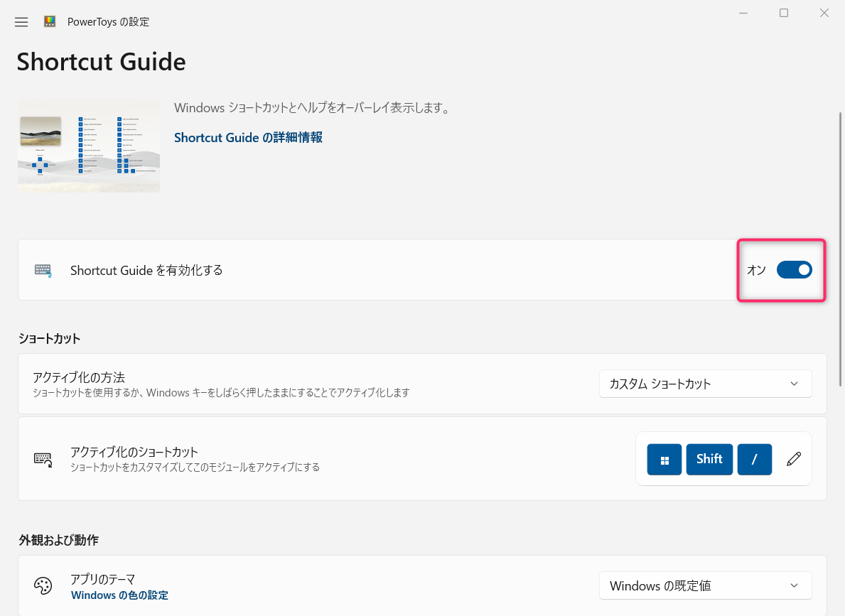
Task: Open the アプリのテーマ dropdown
Action: tap(705, 585)
